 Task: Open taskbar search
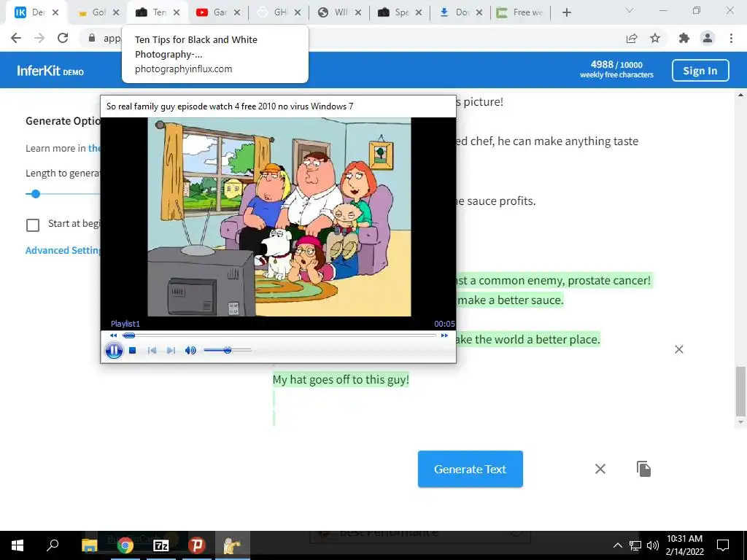click(53, 545)
